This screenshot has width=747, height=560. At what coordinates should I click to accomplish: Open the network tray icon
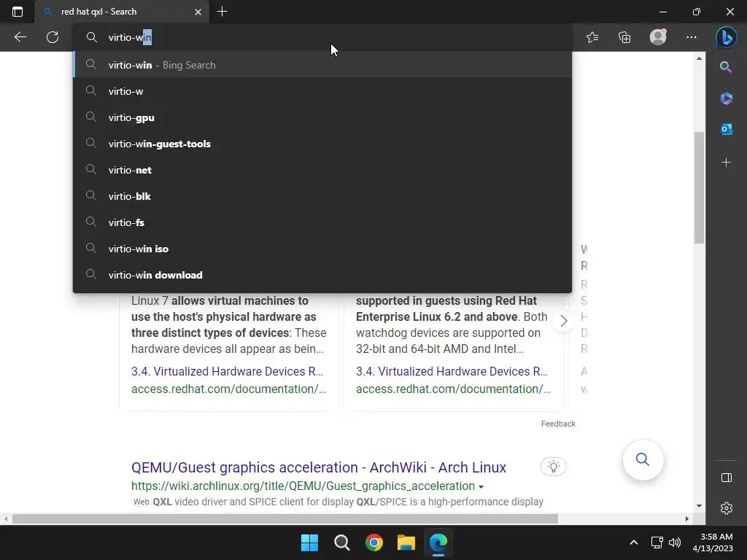(x=657, y=542)
